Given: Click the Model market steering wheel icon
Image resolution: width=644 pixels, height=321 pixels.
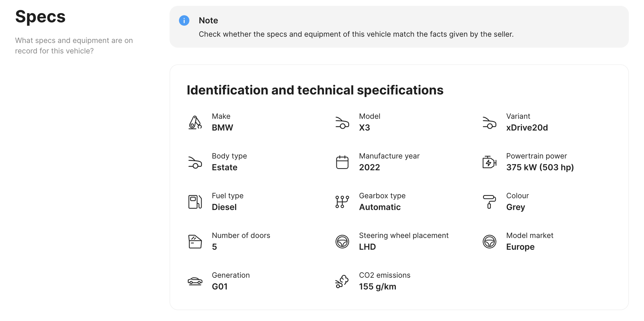Looking at the screenshot, I should click(x=489, y=242).
